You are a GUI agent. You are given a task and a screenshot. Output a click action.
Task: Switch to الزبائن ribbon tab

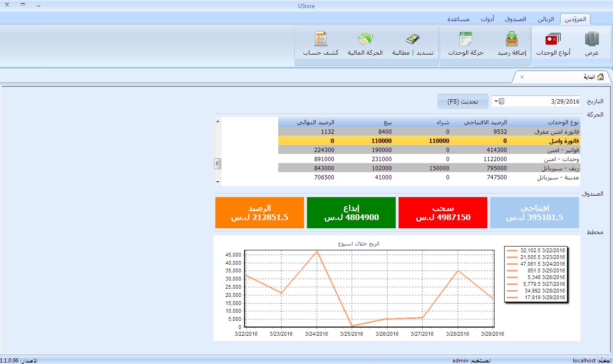[545, 19]
